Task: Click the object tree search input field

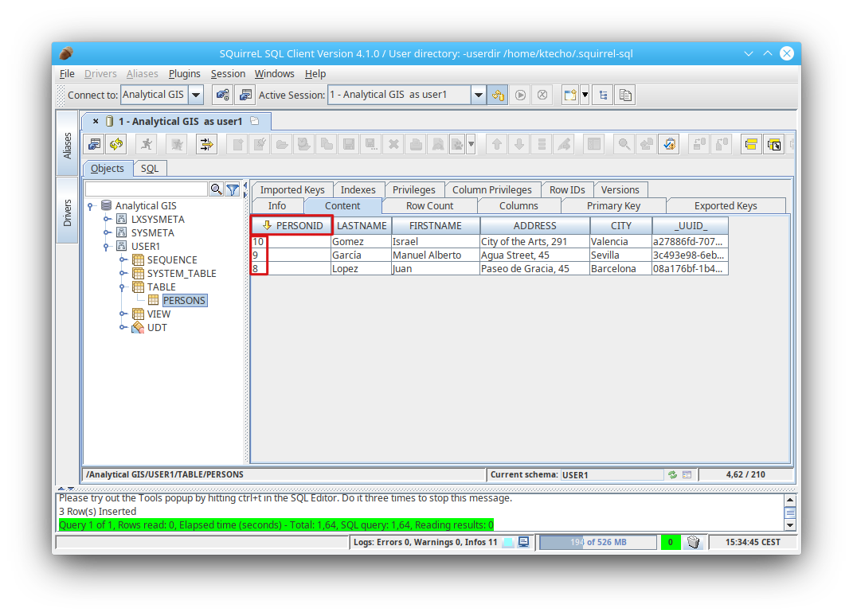Action: (x=147, y=189)
